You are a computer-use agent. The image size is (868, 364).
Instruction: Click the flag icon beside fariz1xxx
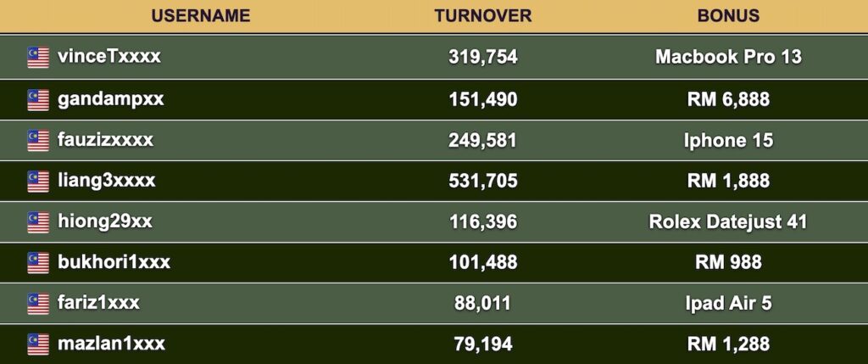click(x=38, y=304)
